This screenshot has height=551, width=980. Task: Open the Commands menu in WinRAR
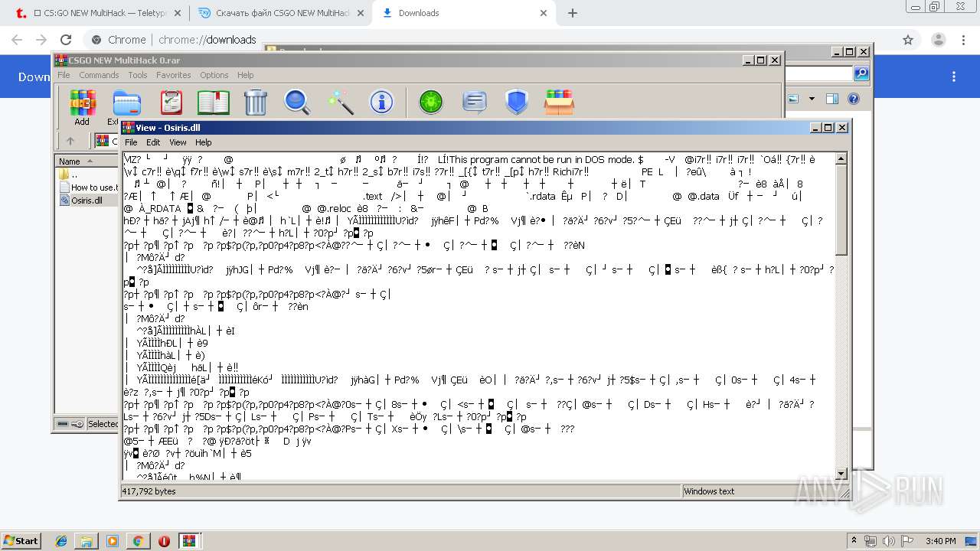click(99, 75)
